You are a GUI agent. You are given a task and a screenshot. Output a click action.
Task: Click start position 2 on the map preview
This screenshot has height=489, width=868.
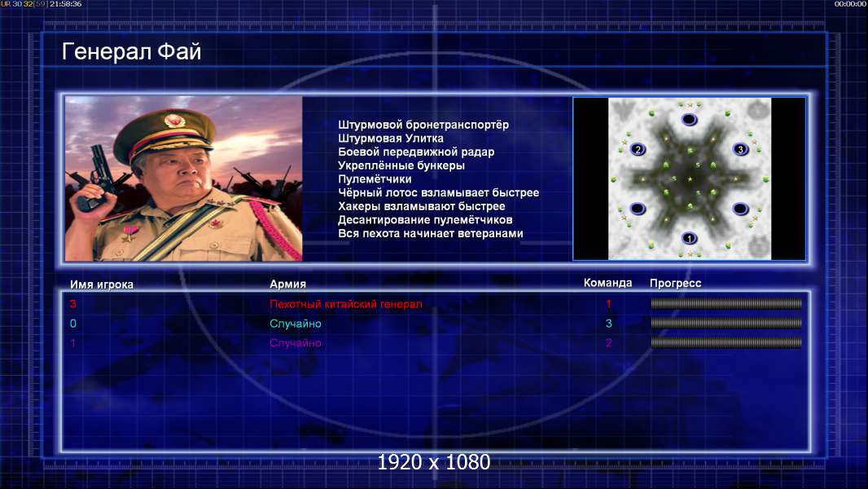[638, 149]
